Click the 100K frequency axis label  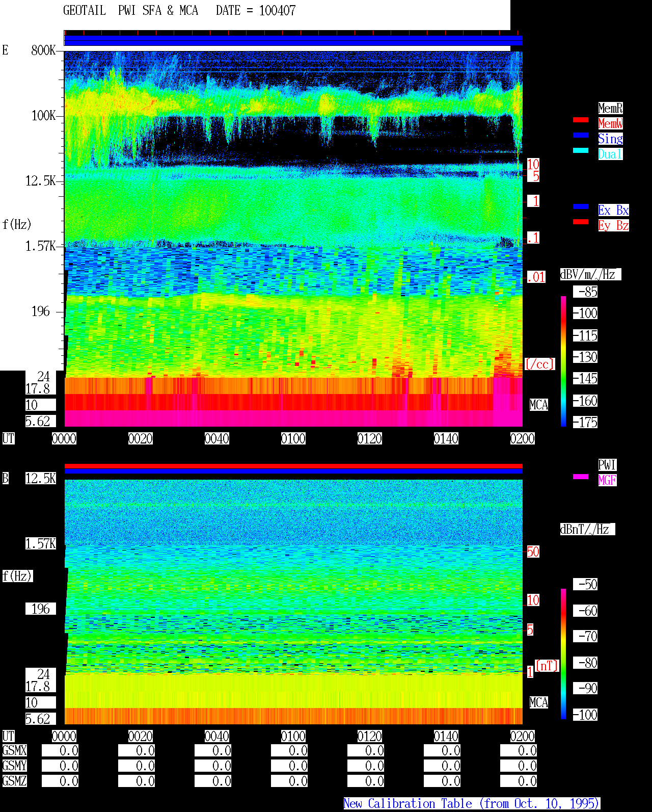click(43, 116)
